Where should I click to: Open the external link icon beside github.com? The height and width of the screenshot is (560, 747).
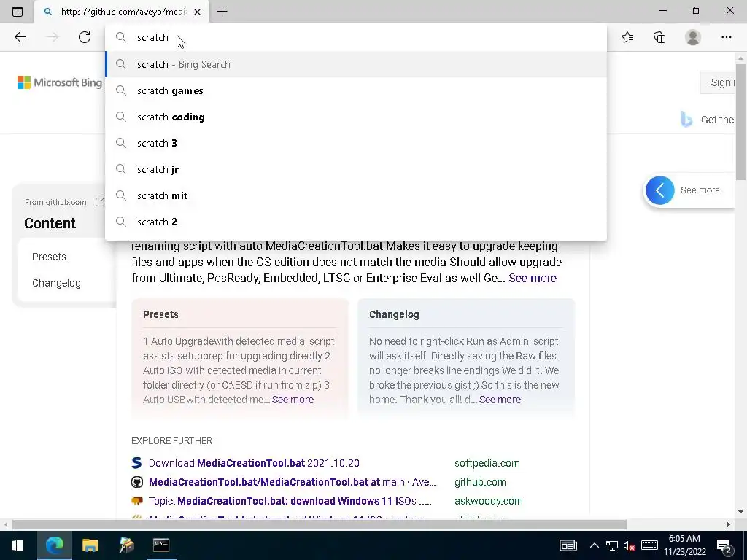(99, 202)
